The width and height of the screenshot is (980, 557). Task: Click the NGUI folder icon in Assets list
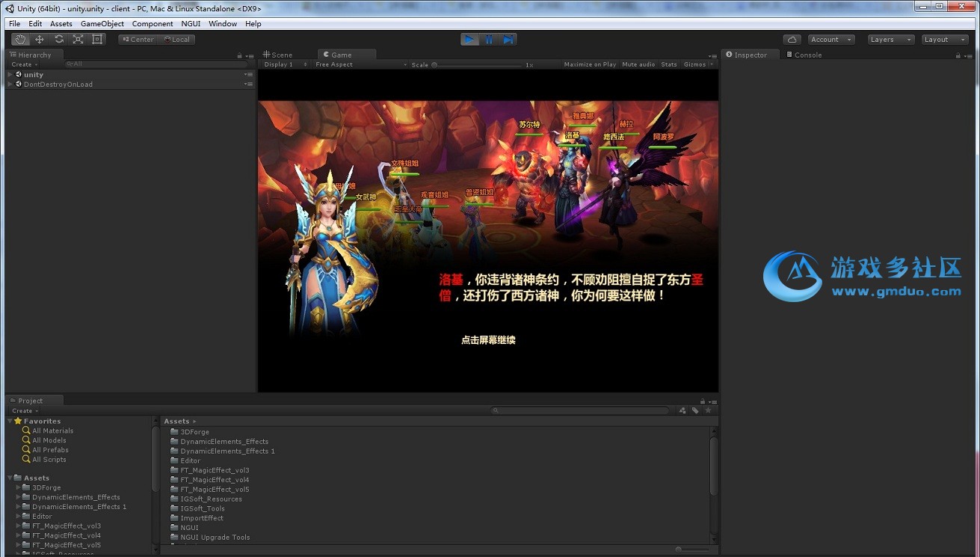pos(174,528)
